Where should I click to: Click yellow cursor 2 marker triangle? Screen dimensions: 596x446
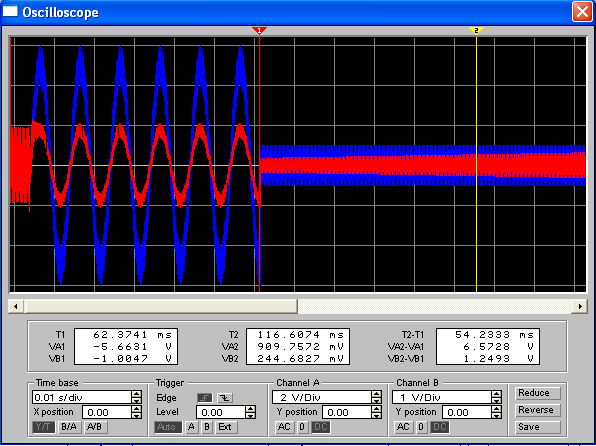click(x=476, y=30)
